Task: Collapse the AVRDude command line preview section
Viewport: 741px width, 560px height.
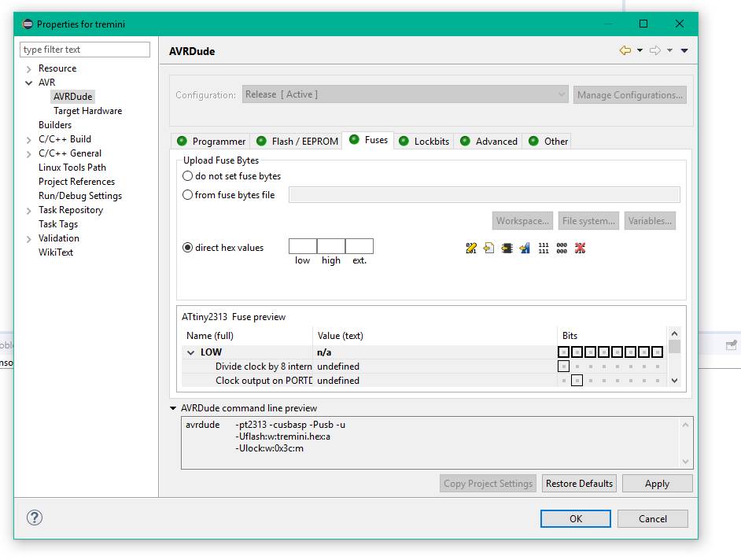Action: pos(173,408)
